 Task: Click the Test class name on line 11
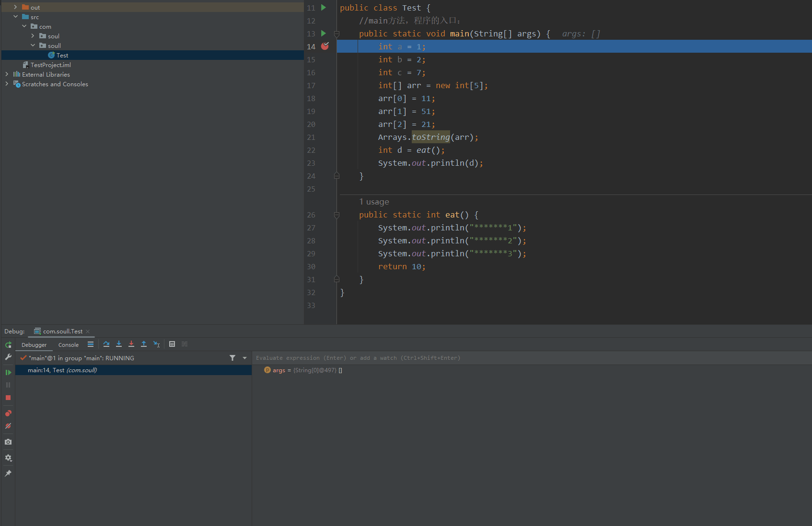412,8
